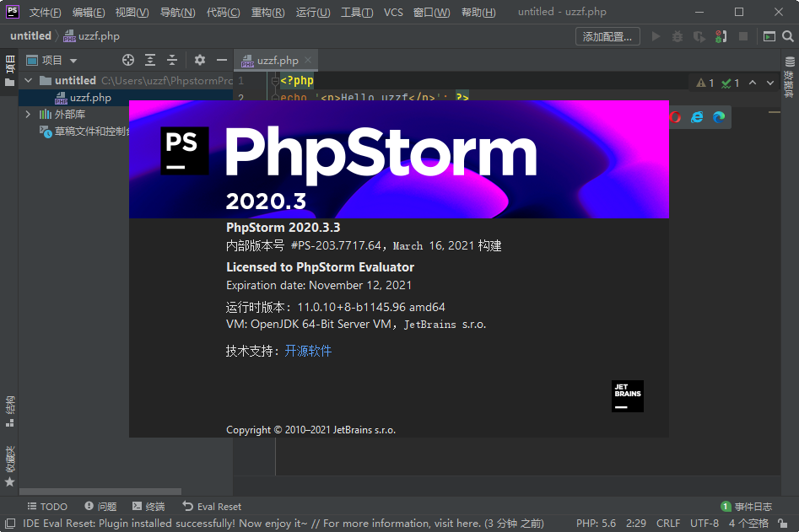Image resolution: width=799 pixels, height=532 pixels.
Task: Expand the 外部库 node
Action: (x=29, y=114)
